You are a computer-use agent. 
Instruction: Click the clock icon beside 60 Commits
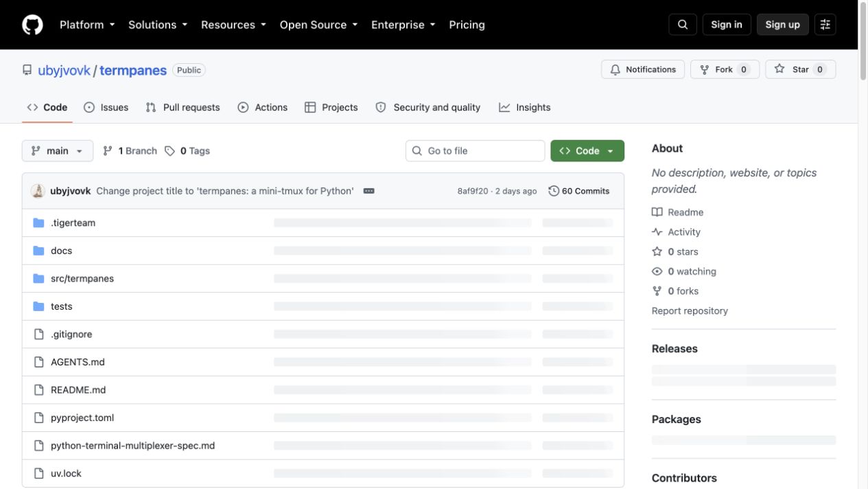pos(554,191)
